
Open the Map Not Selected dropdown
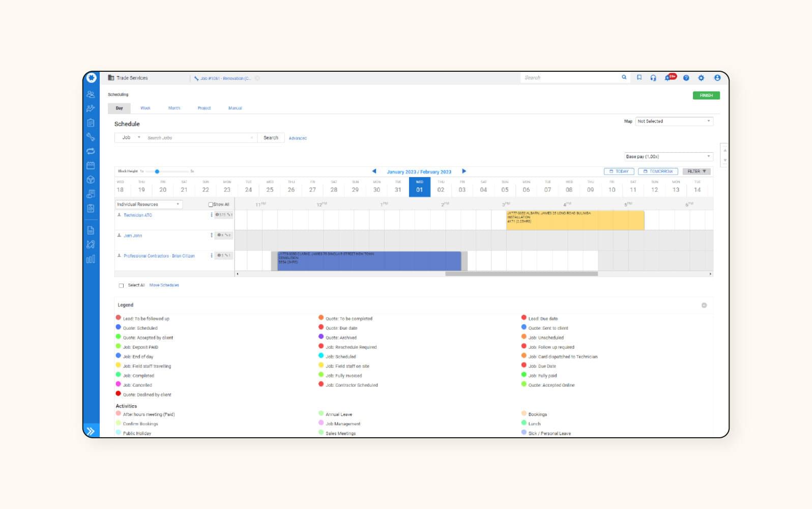pyautogui.click(x=674, y=121)
